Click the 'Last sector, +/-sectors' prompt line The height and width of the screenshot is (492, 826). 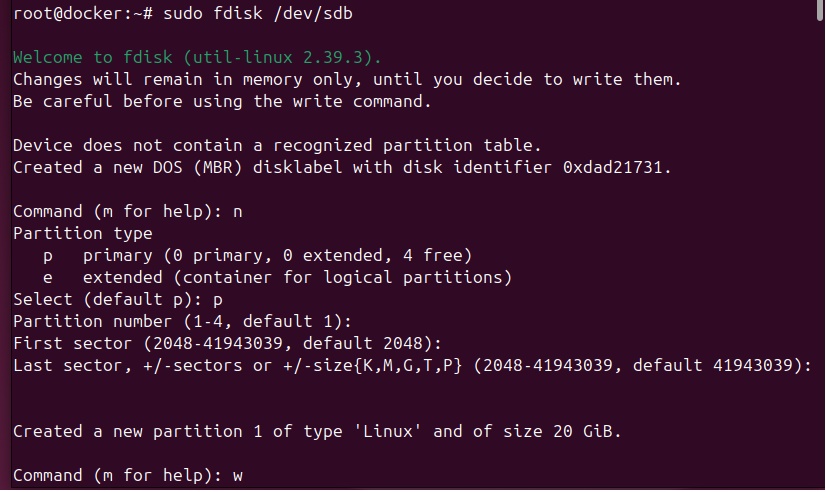tap(411, 365)
